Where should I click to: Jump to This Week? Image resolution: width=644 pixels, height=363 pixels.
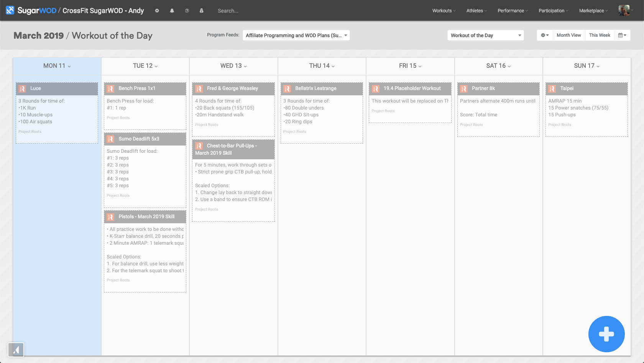600,35
